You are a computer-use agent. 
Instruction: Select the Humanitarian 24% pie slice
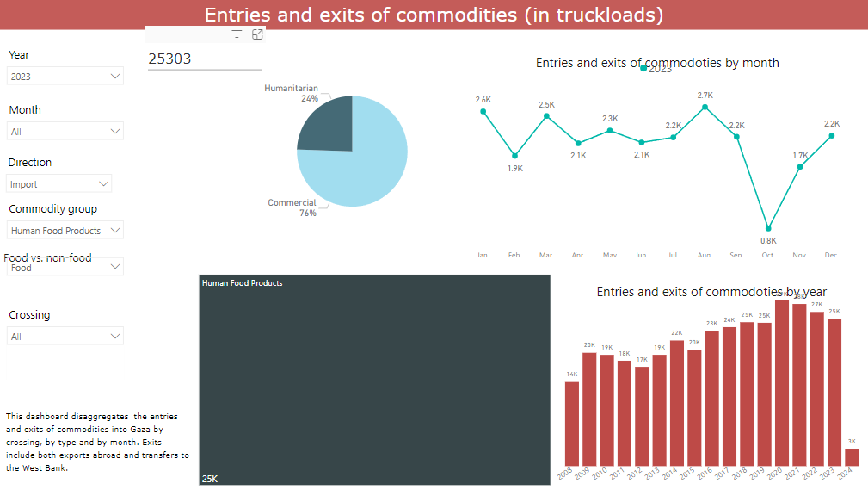pos(331,130)
